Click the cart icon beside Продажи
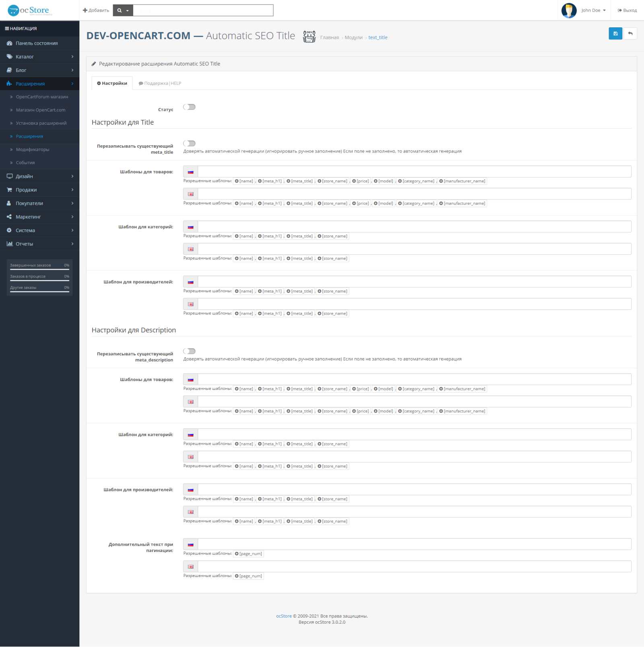644x647 pixels. tap(9, 190)
